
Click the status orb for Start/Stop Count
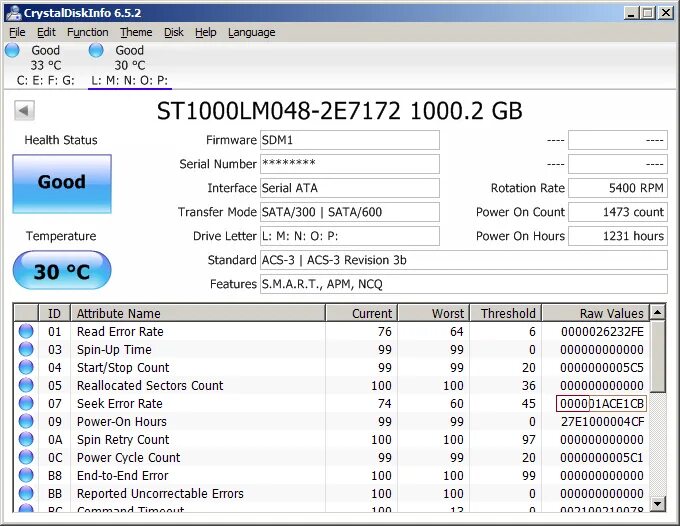[x=26, y=367]
